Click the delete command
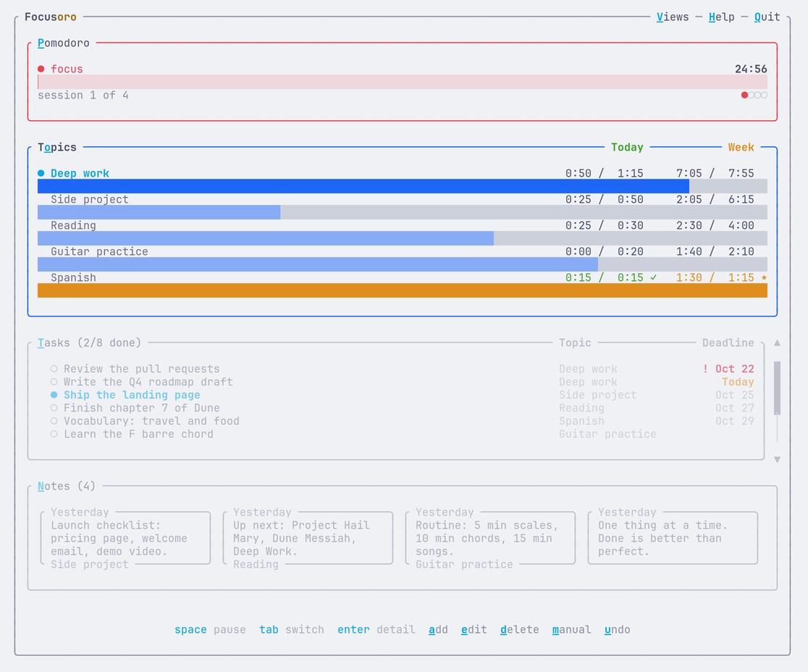 pyautogui.click(x=519, y=630)
